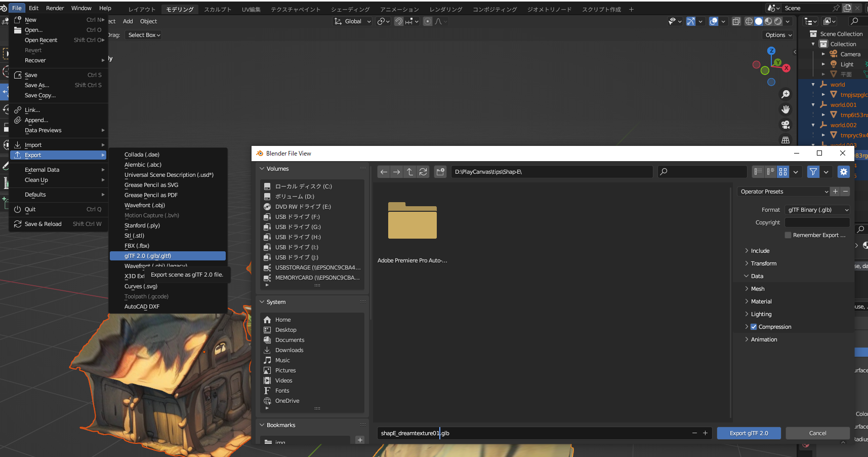This screenshot has height=457, width=868.
Task: Enable Remember Export Settings checkbox
Action: [788, 235]
